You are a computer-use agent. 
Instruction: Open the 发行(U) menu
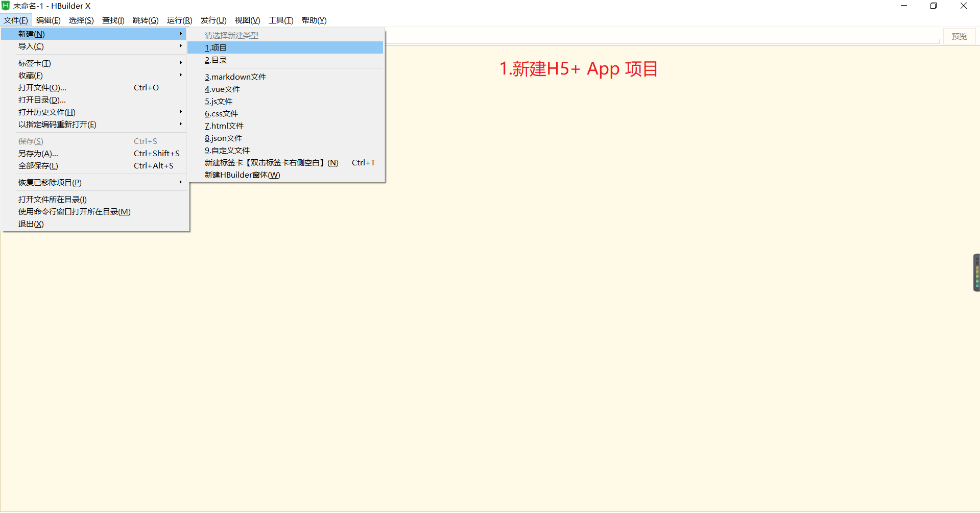pos(213,20)
